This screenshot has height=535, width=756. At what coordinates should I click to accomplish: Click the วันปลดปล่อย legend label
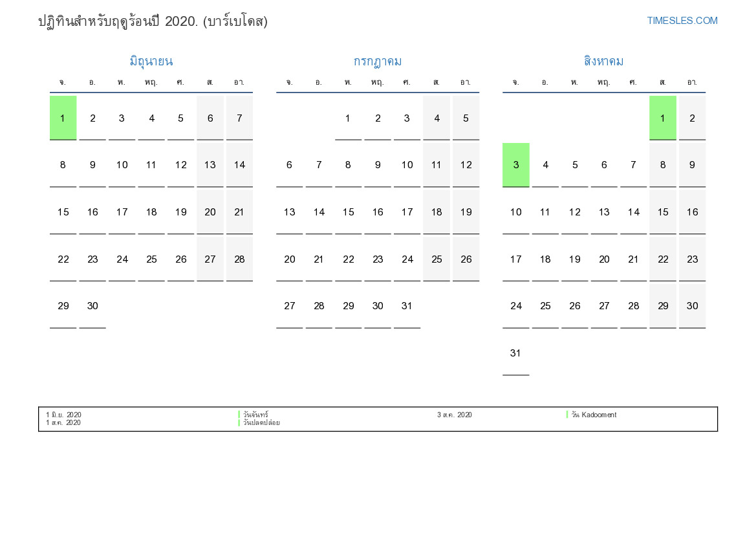pos(262,423)
